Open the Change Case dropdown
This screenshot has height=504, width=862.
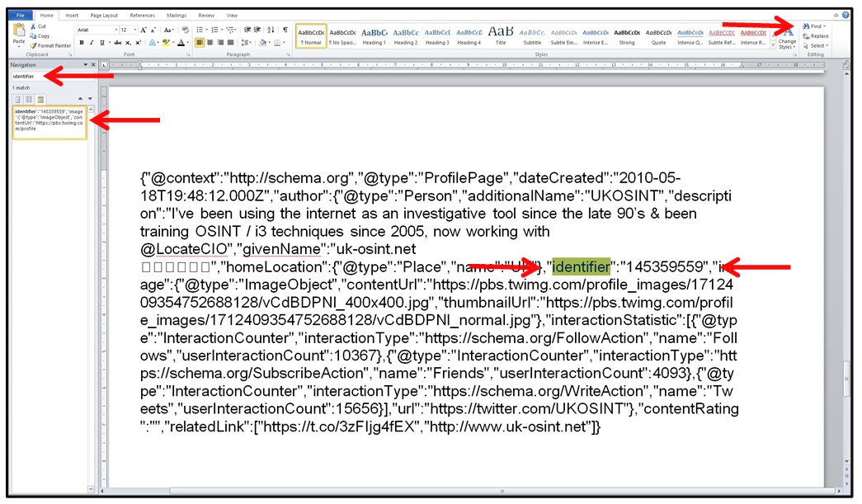(169, 30)
